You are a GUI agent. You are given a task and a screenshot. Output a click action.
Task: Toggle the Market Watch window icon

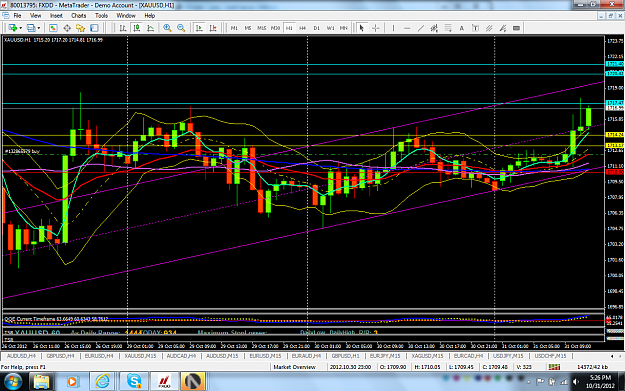pos(53,28)
